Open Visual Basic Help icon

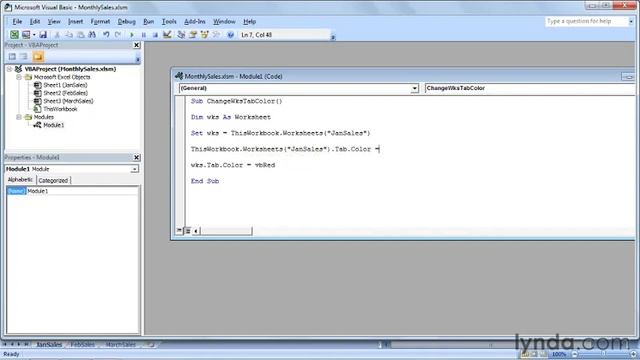(x=230, y=35)
